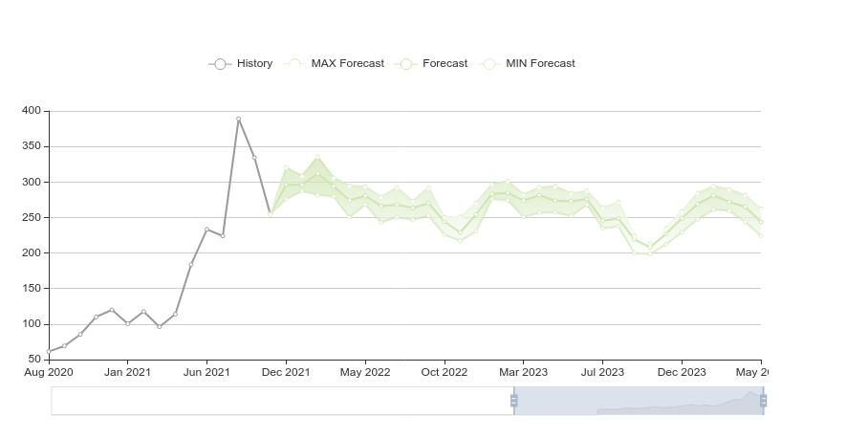
Task: Click the peak History data point near 390
Action: tap(238, 120)
